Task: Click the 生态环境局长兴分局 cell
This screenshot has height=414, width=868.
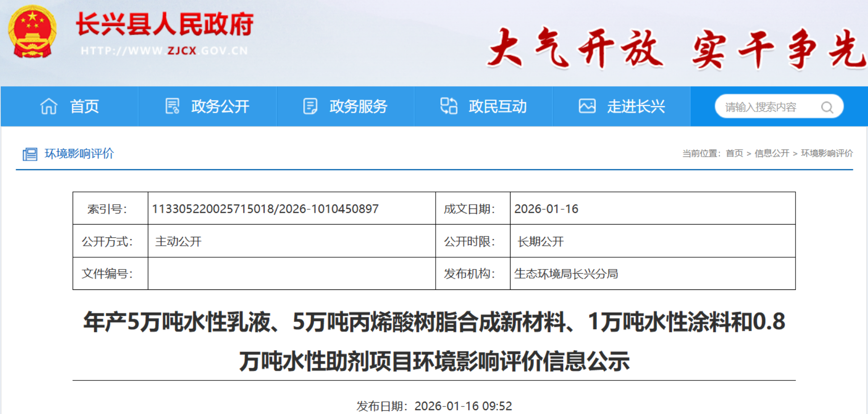Action: (x=653, y=274)
